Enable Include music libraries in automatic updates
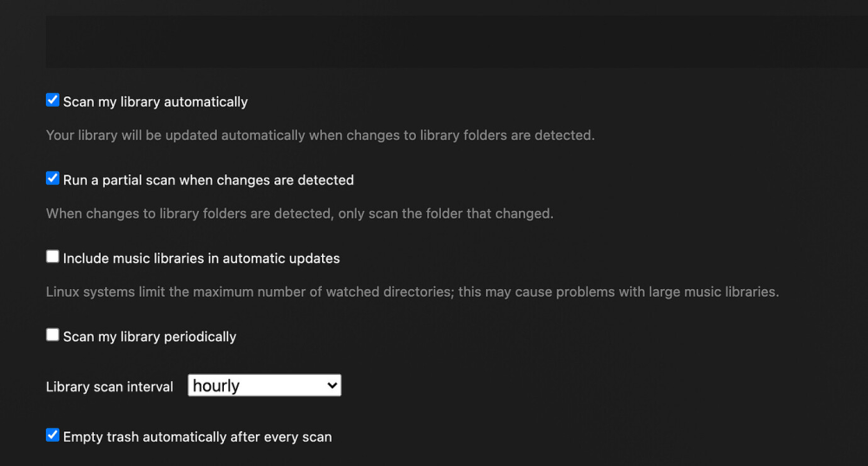Viewport: 868px width, 466px height. (x=53, y=257)
